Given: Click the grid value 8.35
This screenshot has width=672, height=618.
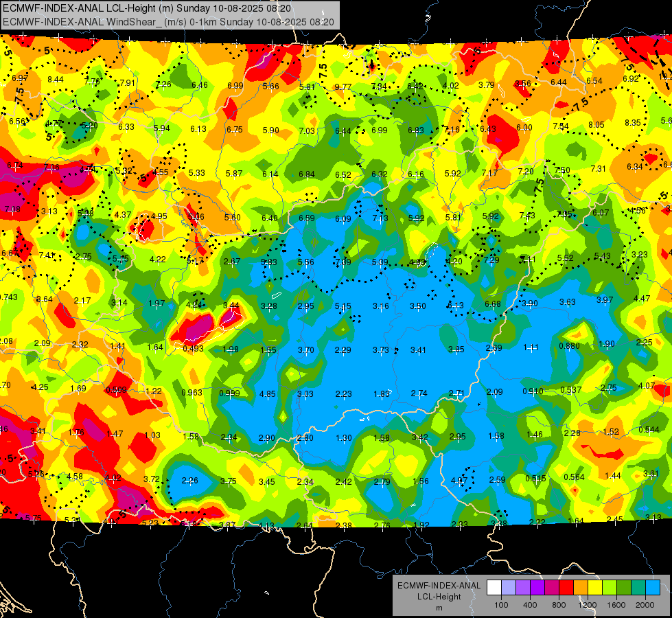Looking at the screenshot, I should (x=633, y=123).
